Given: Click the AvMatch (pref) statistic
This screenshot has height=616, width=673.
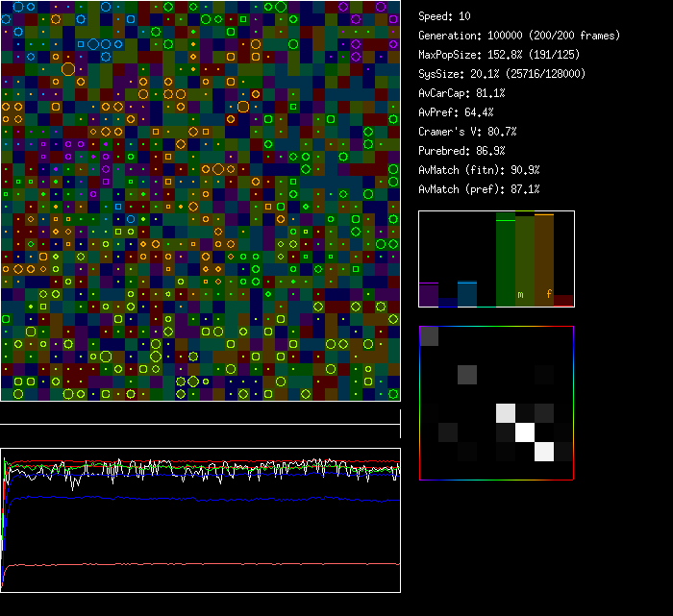Looking at the screenshot, I should click(x=479, y=189).
